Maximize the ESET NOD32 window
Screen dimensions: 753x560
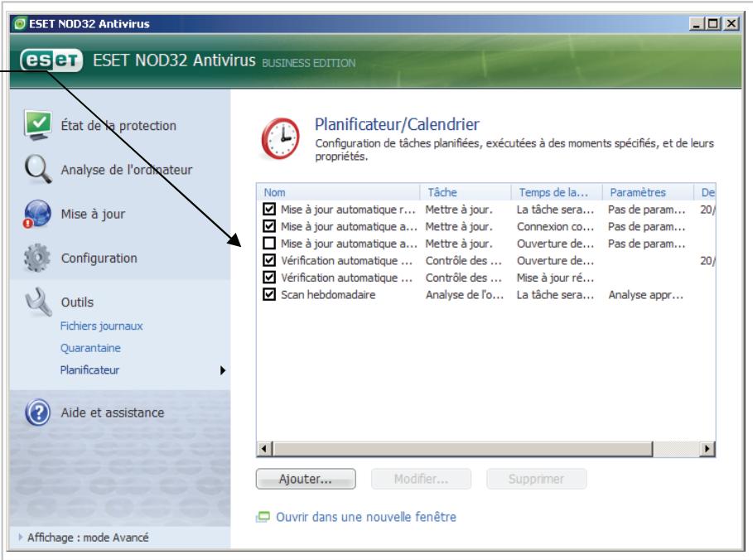[713, 23]
